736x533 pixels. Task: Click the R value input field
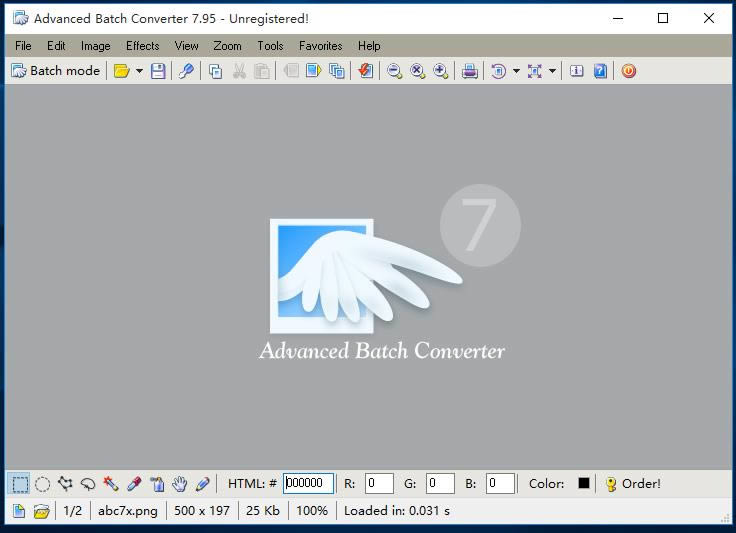379,483
